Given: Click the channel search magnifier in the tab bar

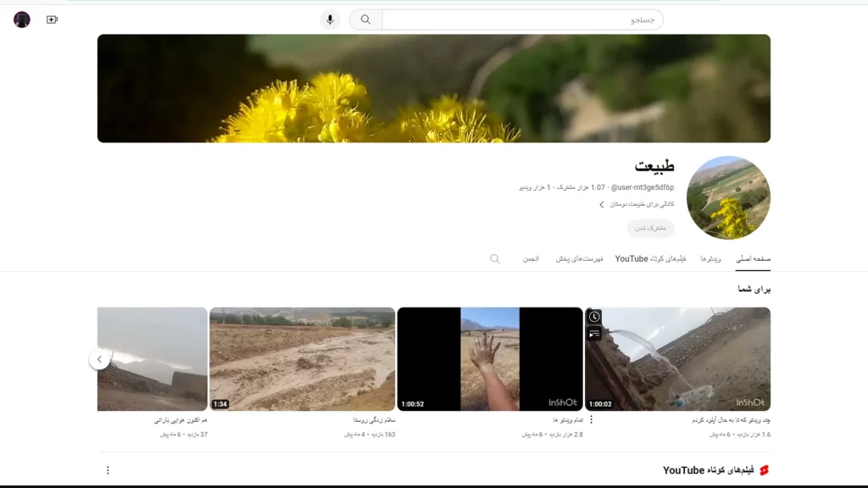Looking at the screenshot, I should 495,259.
